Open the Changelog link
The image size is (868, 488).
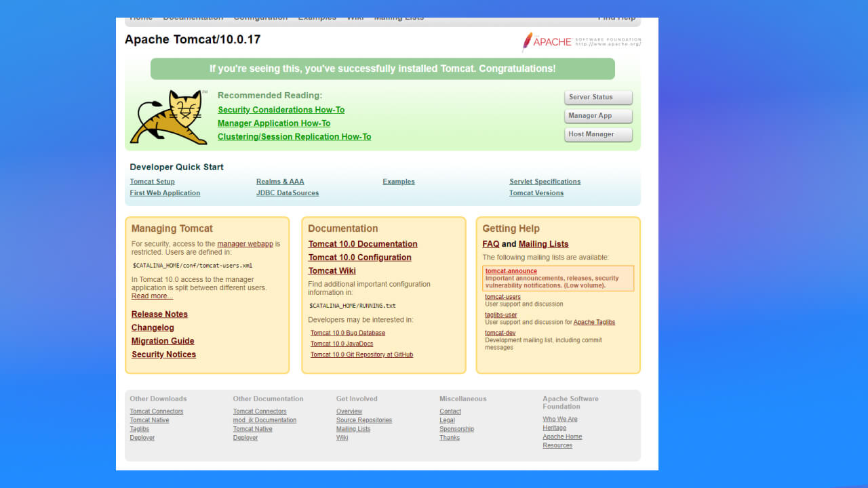click(x=153, y=328)
